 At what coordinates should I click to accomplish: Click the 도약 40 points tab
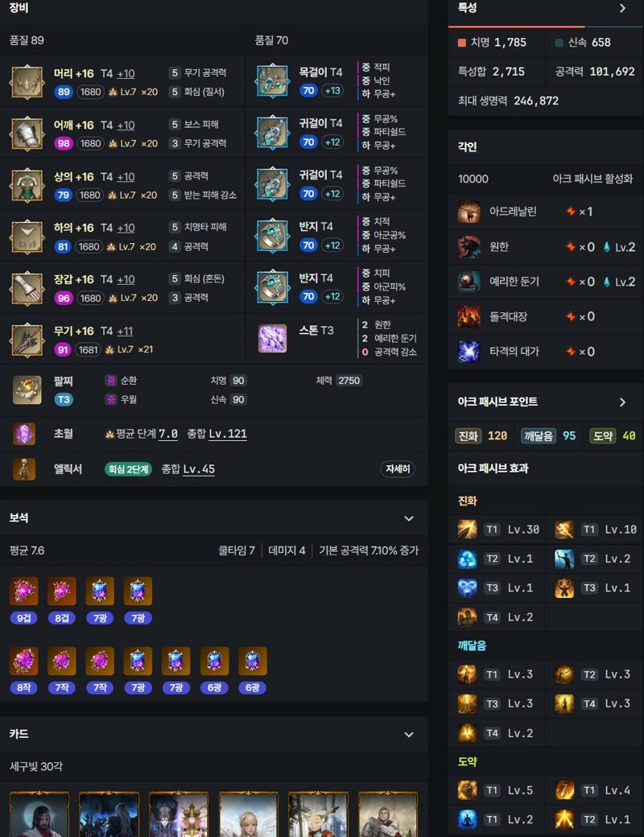(x=613, y=435)
